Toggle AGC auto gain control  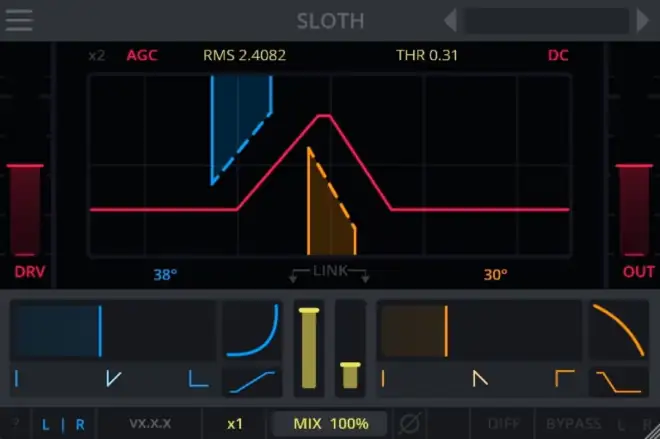coord(142,56)
